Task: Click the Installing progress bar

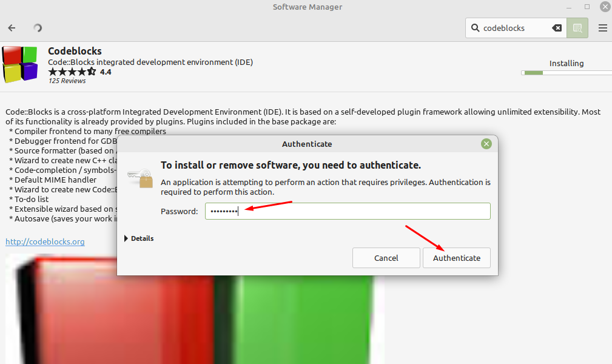Action: pos(567,73)
